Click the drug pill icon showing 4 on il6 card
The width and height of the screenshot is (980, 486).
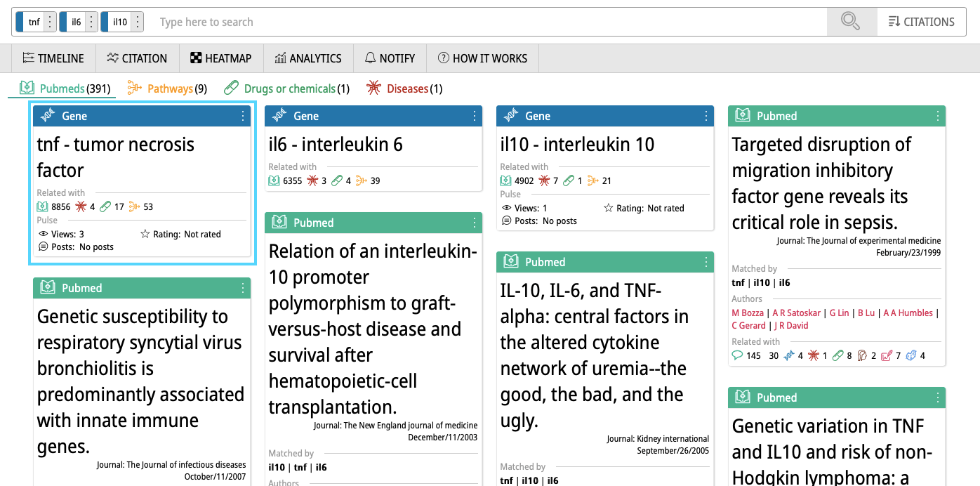337,180
